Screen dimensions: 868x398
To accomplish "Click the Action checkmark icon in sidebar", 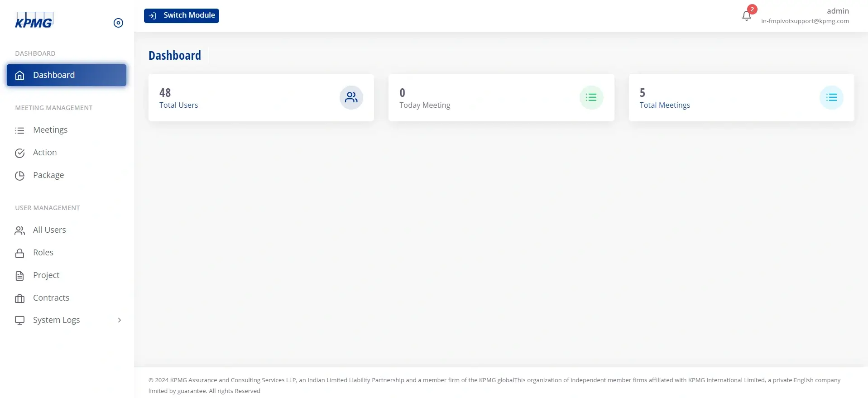I will (x=19, y=153).
